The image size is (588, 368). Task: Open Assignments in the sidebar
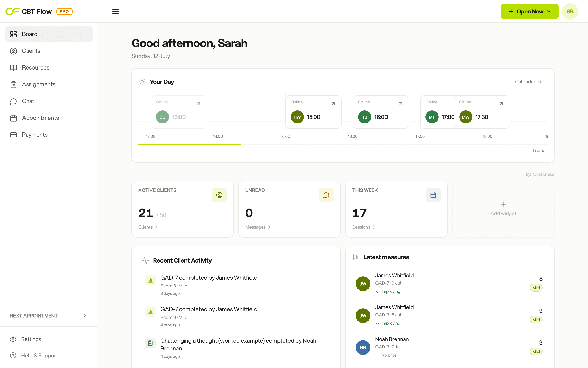[x=49, y=84]
